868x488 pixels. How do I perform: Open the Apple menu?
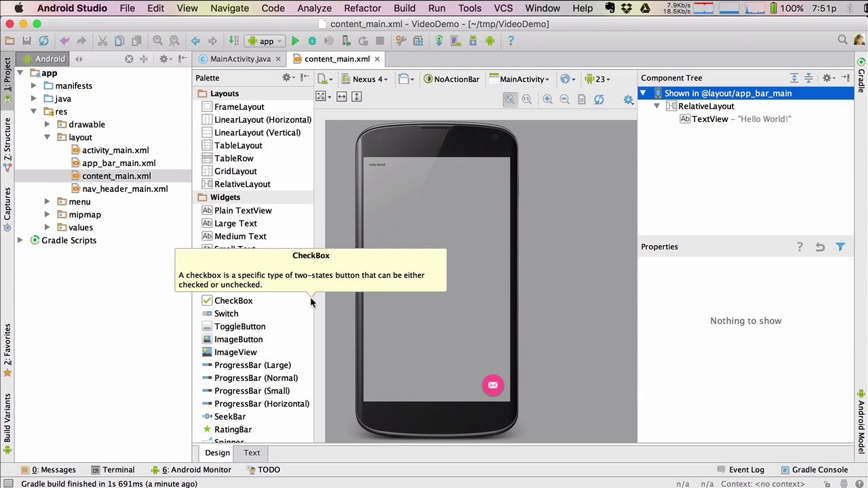pyautogui.click(x=18, y=8)
